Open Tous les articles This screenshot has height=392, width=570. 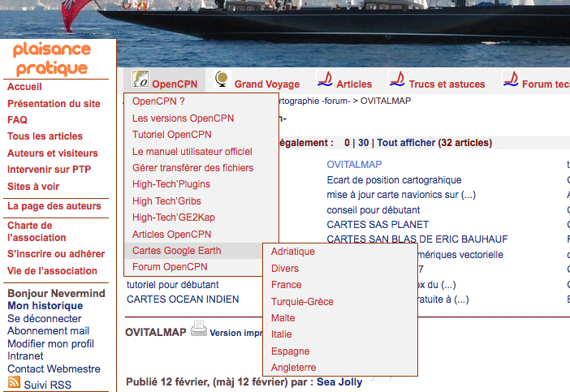coord(45,136)
